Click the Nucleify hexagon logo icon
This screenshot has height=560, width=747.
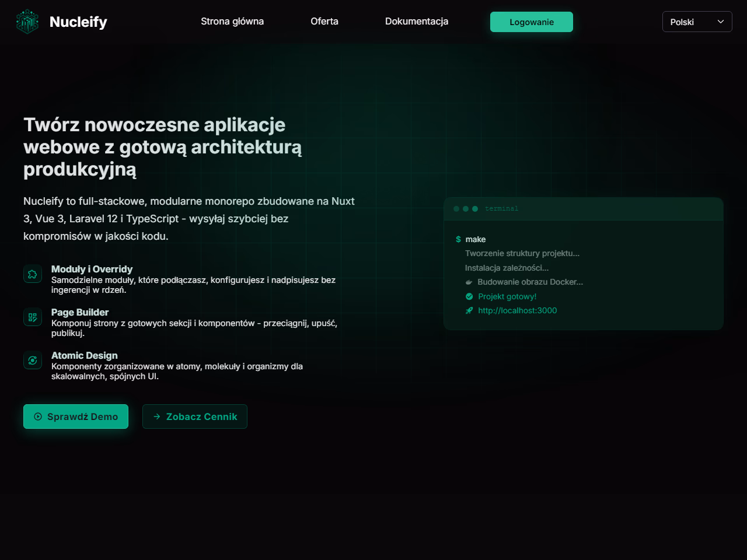click(x=27, y=22)
